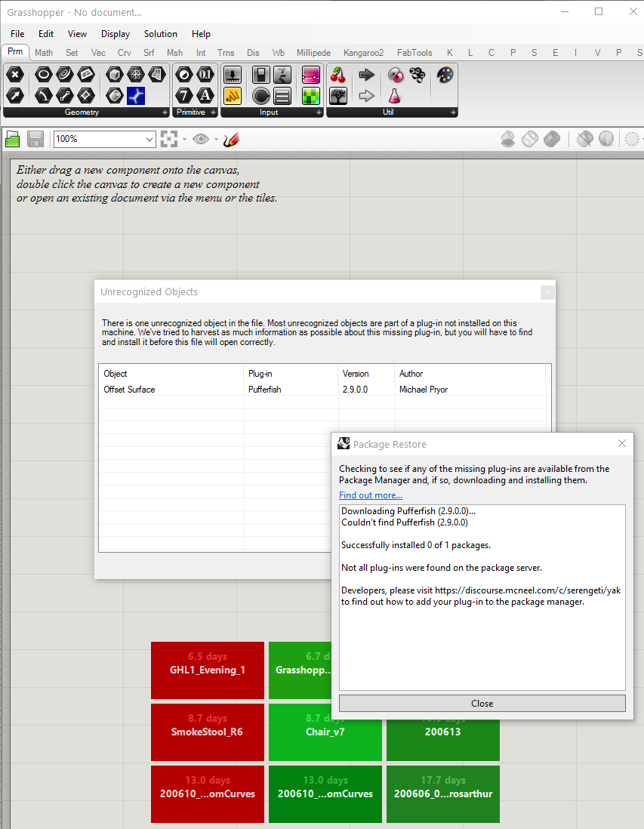Select the Box parameter cube icon
The image size is (644, 829).
(114, 75)
